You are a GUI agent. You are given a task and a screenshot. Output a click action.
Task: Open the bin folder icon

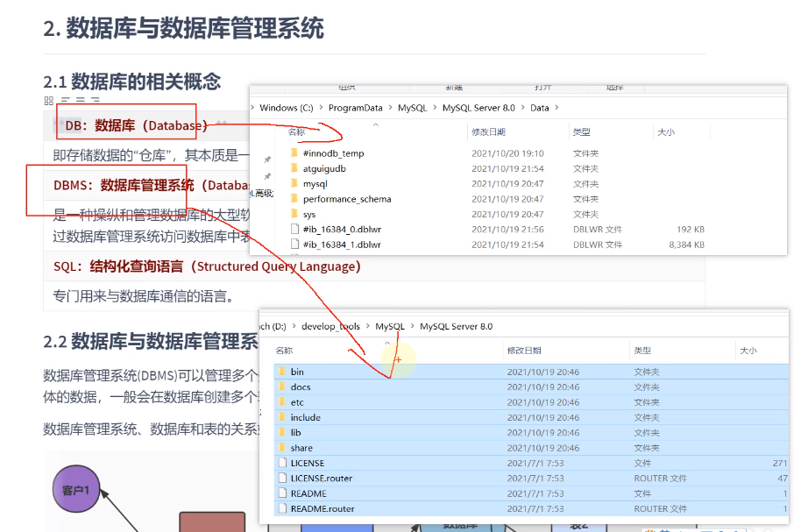[282, 371]
